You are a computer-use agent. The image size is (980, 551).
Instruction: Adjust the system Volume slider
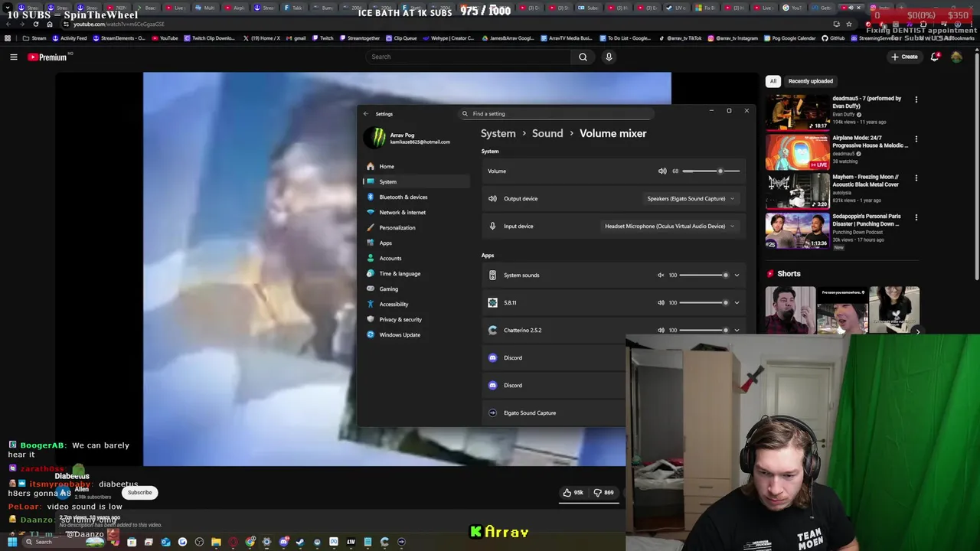(x=711, y=171)
